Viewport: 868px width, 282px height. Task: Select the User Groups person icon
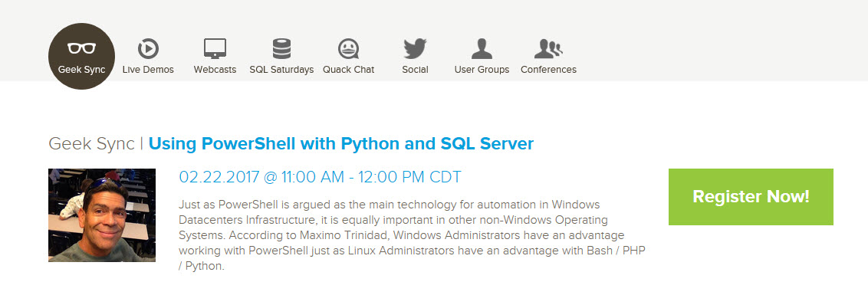coord(482,48)
